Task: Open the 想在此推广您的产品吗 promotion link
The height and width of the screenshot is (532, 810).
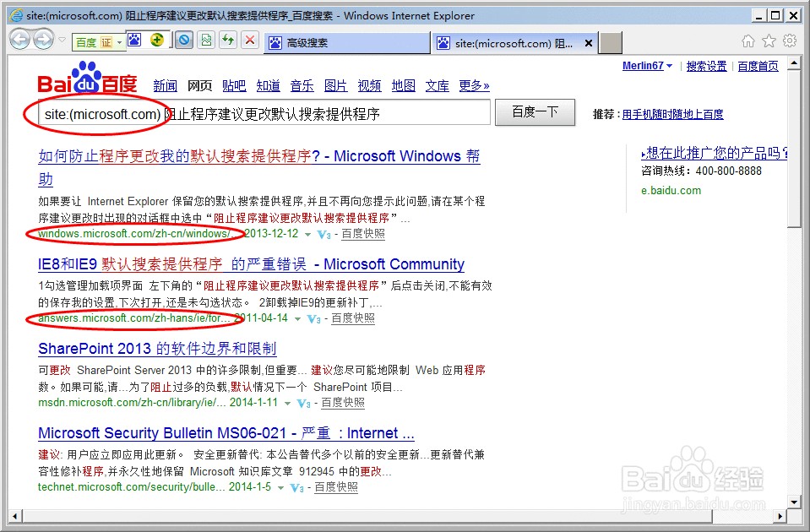Action: (x=714, y=153)
